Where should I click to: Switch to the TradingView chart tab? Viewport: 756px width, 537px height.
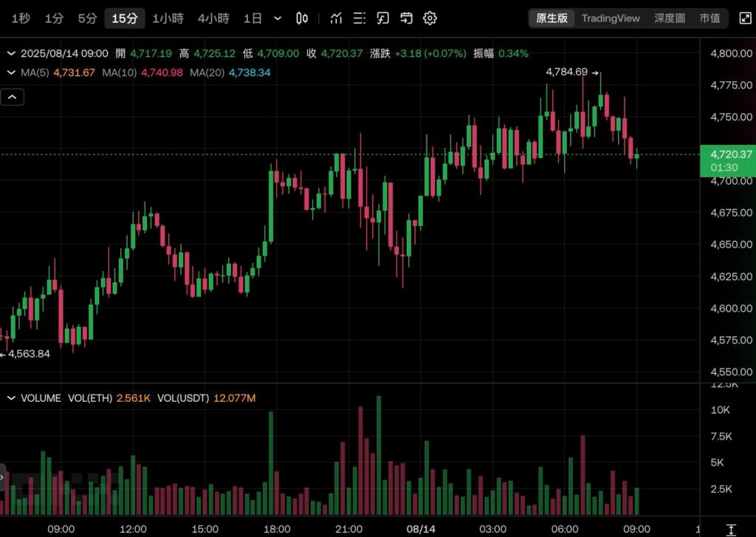(x=611, y=18)
